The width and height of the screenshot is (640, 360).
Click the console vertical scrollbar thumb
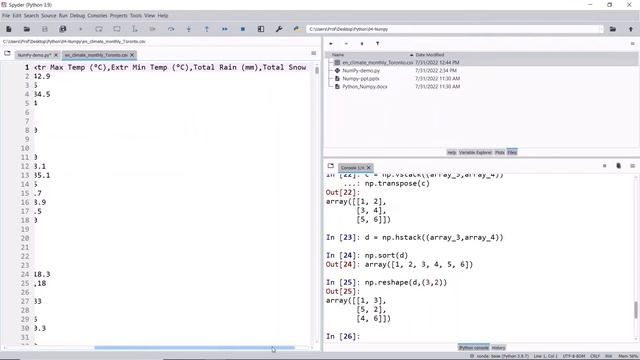636,310
